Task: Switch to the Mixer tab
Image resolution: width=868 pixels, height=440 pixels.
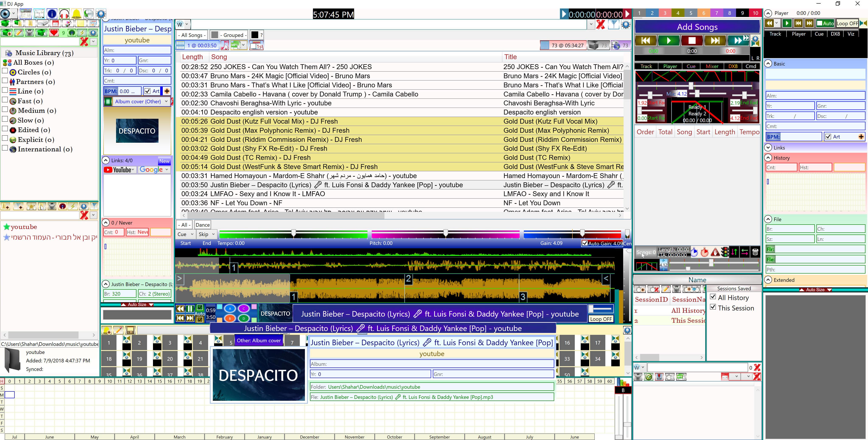Action: click(x=712, y=66)
